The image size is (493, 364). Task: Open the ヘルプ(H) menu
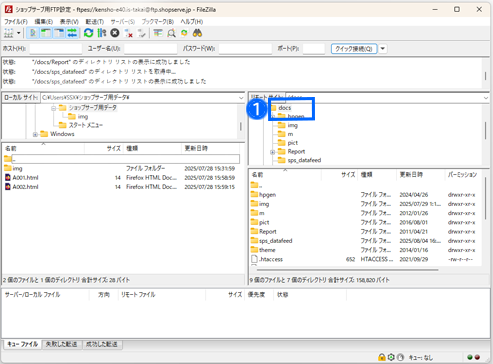(x=192, y=22)
